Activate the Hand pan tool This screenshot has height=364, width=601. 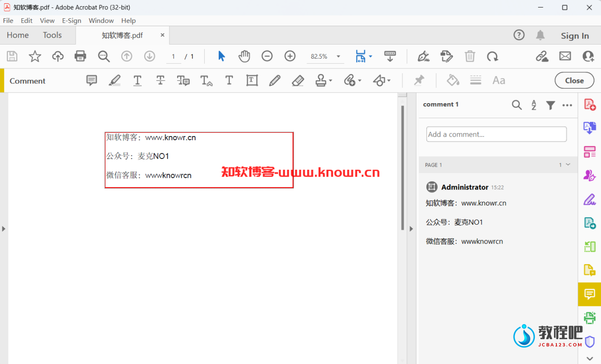(x=244, y=56)
